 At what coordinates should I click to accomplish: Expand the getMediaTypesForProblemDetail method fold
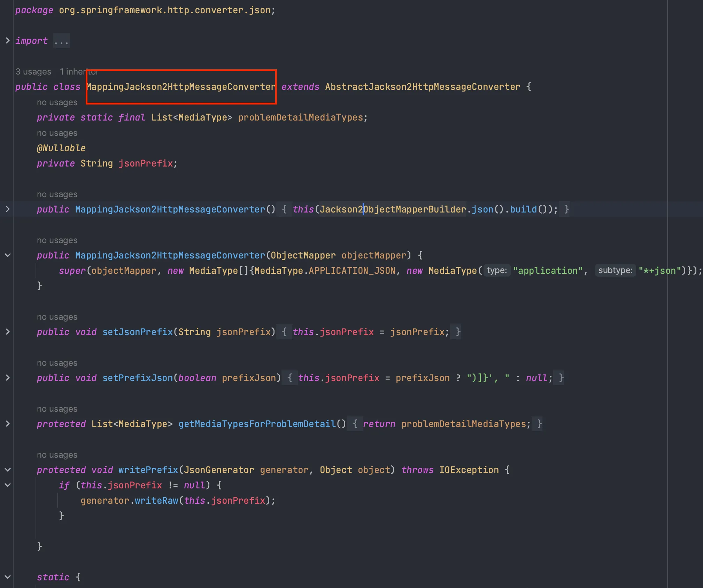tap(8, 424)
